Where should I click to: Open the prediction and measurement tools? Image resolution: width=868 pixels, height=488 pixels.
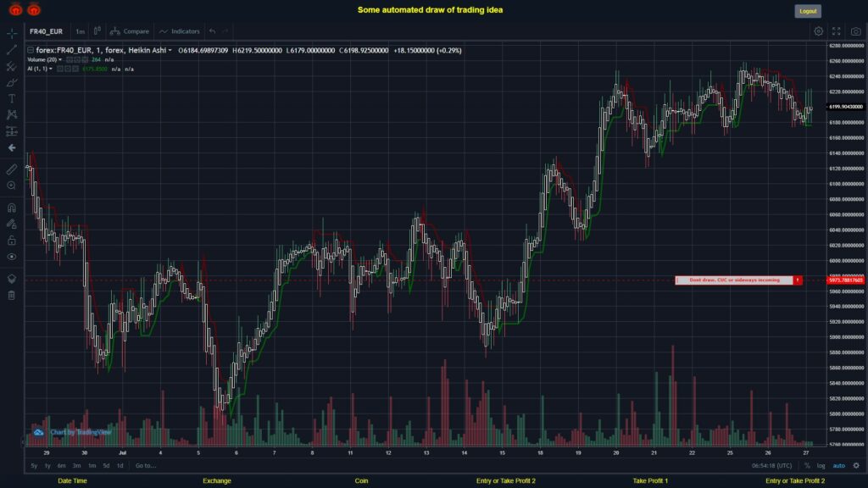(12, 131)
